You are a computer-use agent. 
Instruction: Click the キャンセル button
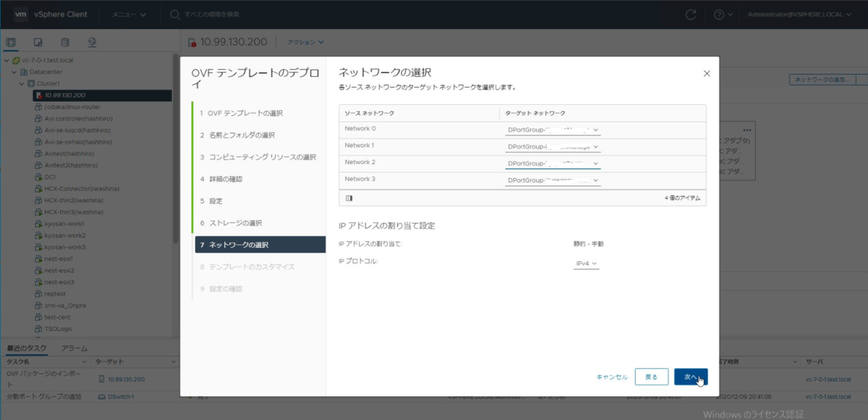point(611,377)
